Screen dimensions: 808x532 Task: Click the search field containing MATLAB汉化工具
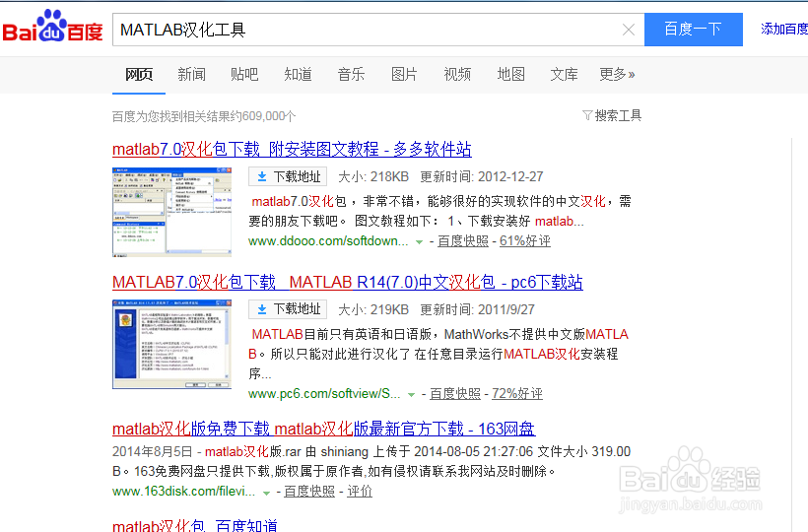[378, 30]
